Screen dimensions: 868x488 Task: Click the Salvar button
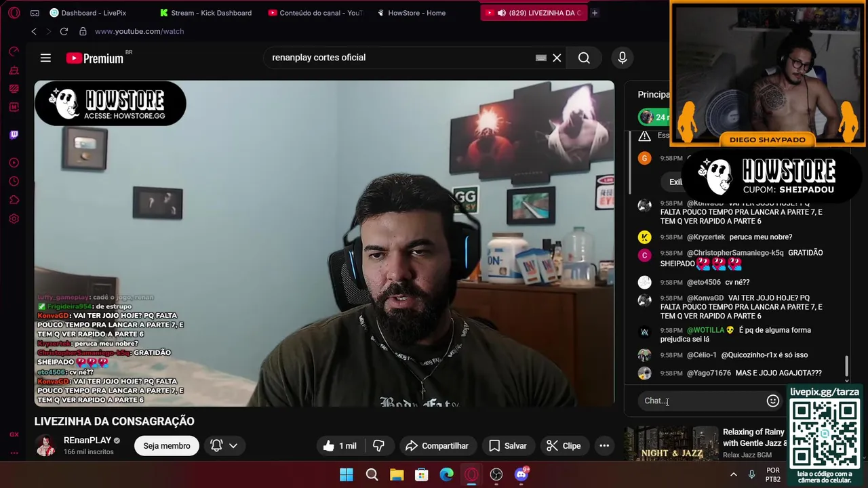point(508,445)
